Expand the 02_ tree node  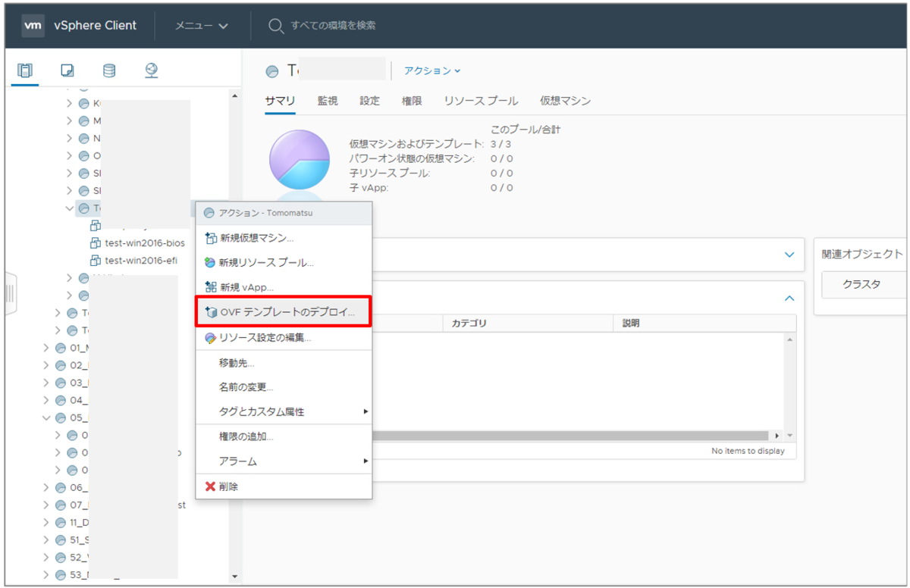[47, 365]
